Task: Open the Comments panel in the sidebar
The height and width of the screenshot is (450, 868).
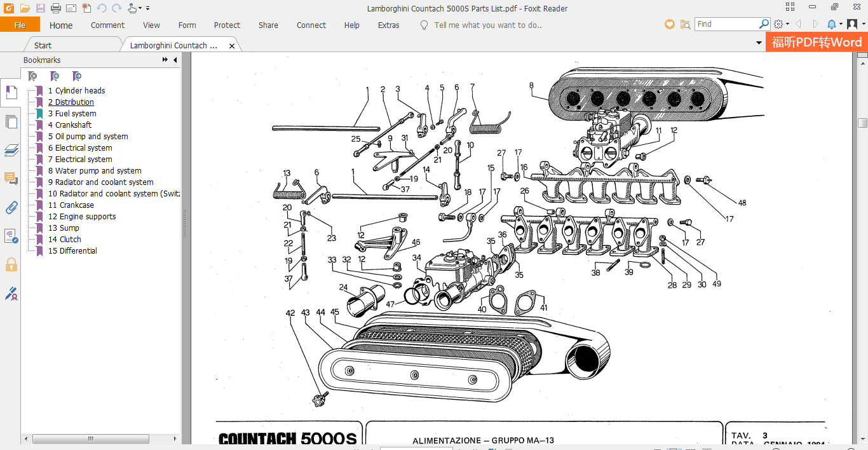Action: click(11, 179)
